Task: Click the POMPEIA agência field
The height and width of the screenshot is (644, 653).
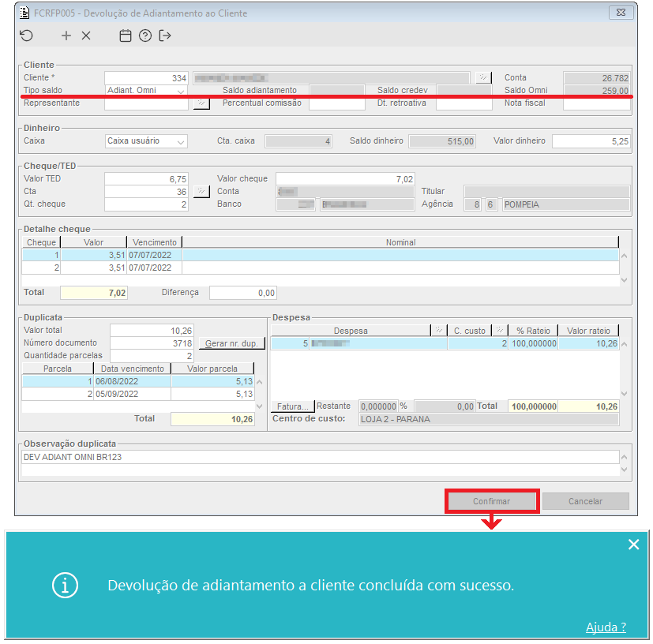Action: coord(566,204)
